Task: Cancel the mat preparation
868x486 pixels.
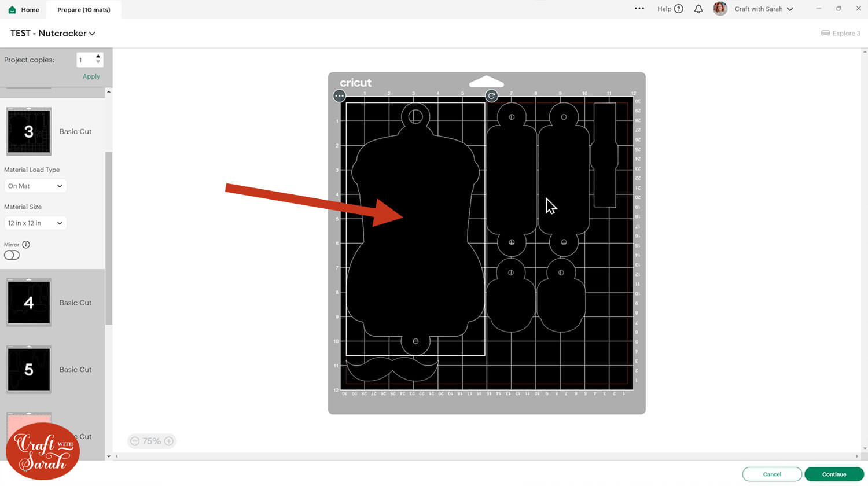Action: [x=772, y=474]
